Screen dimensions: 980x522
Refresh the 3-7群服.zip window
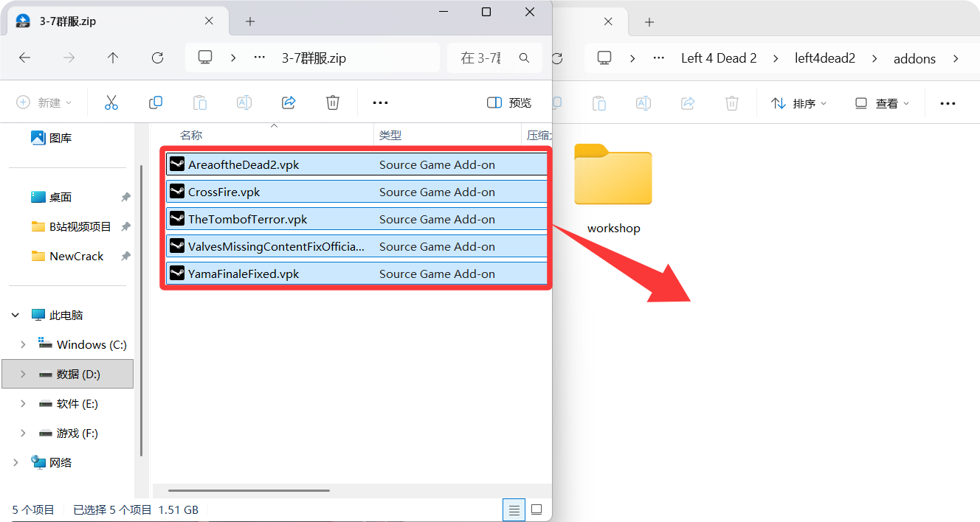click(x=157, y=58)
